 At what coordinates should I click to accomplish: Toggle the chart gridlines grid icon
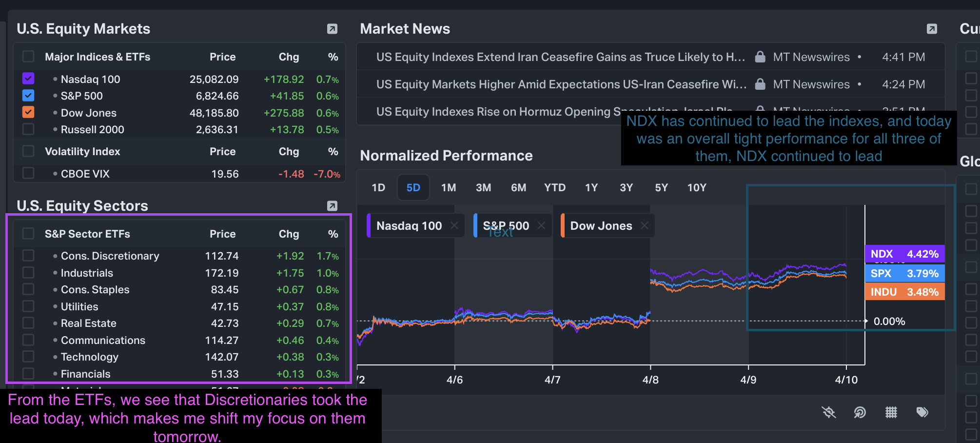click(x=891, y=412)
